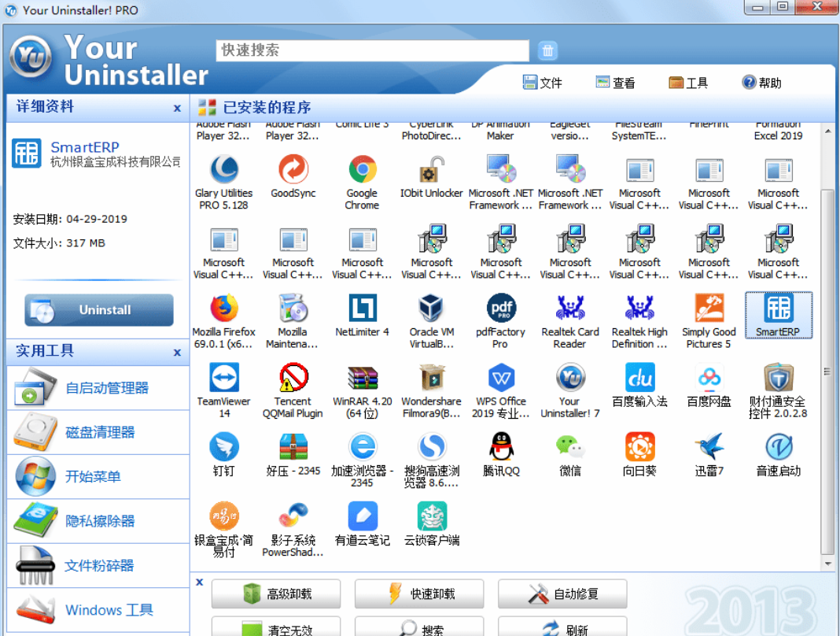Select the Mozilla Maintenance icon
This screenshot has width=840, height=636.
[293, 309]
